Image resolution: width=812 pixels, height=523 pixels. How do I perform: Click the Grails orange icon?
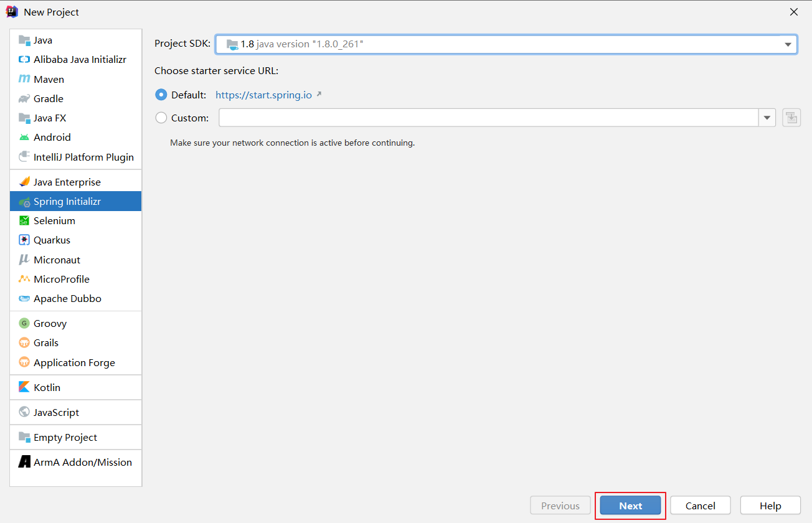tap(24, 342)
